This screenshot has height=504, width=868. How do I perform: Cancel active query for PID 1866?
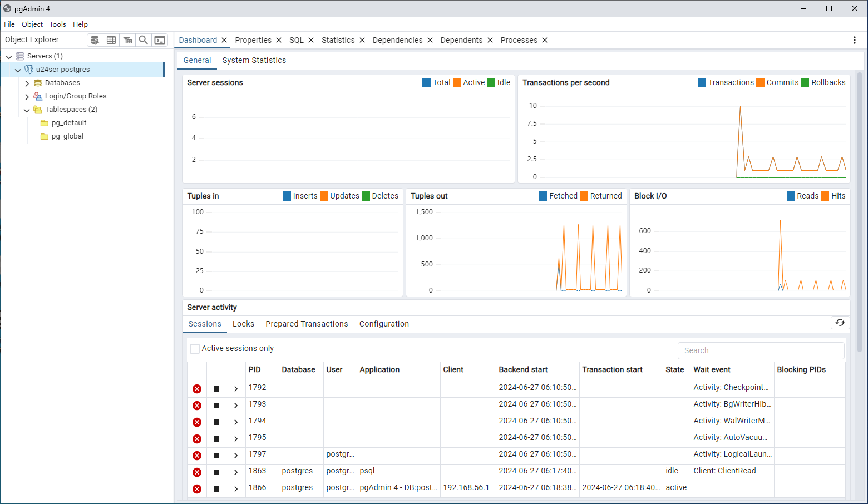click(216, 489)
